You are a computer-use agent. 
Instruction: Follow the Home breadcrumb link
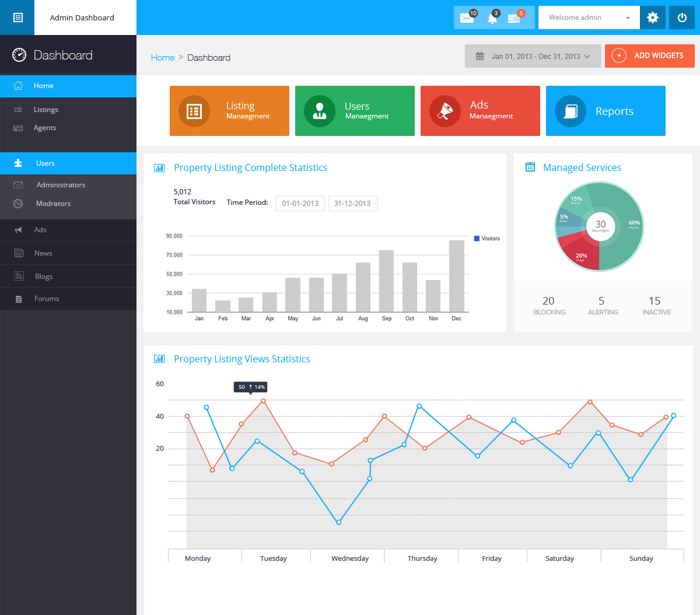coord(163,58)
